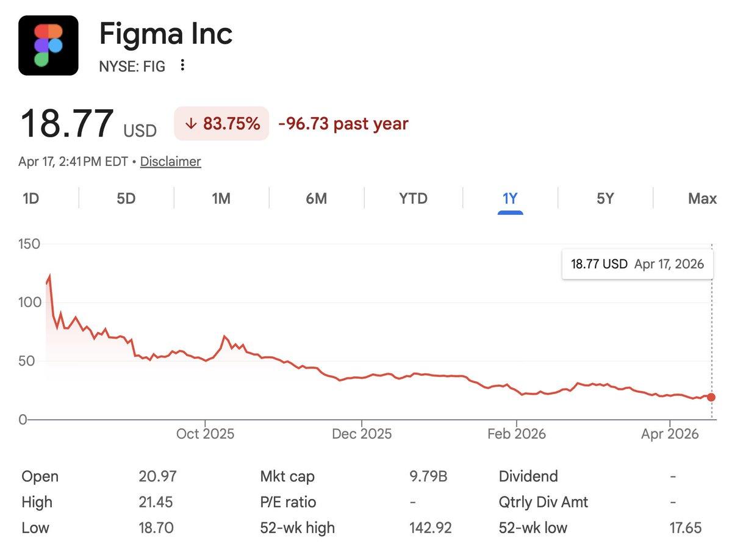Click the chart line near Oct 2025
Viewport: 732px width, 560px height.
pos(206,361)
